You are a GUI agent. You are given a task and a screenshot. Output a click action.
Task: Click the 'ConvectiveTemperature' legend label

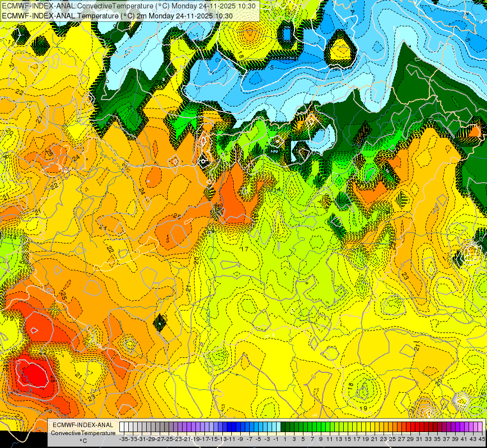point(83,433)
